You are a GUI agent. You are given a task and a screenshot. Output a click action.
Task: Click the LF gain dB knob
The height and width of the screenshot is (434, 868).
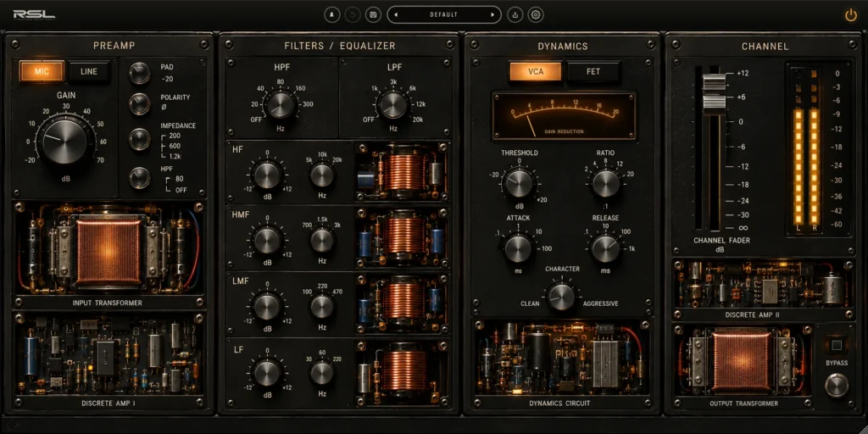pos(267,373)
